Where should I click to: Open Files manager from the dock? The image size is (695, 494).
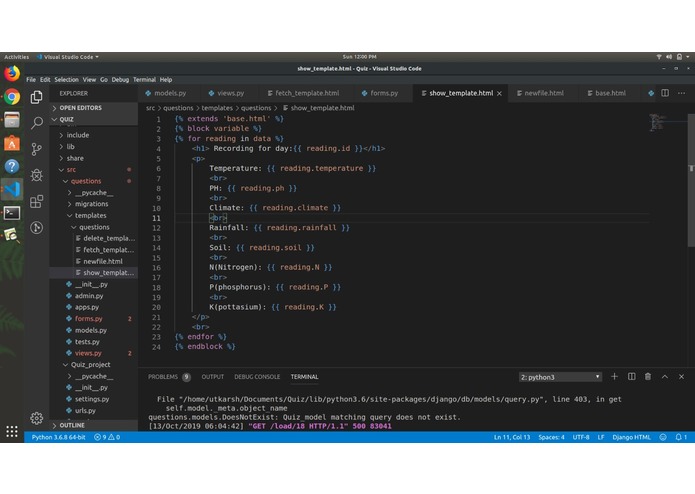(x=12, y=120)
